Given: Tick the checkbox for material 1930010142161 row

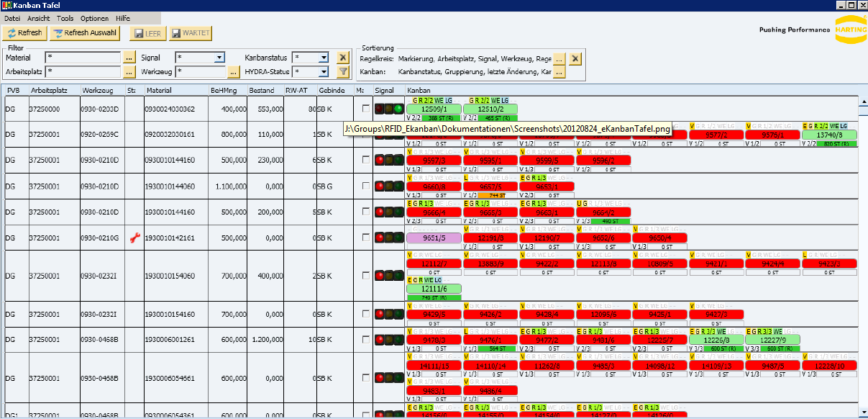Looking at the screenshot, I should point(367,238).
